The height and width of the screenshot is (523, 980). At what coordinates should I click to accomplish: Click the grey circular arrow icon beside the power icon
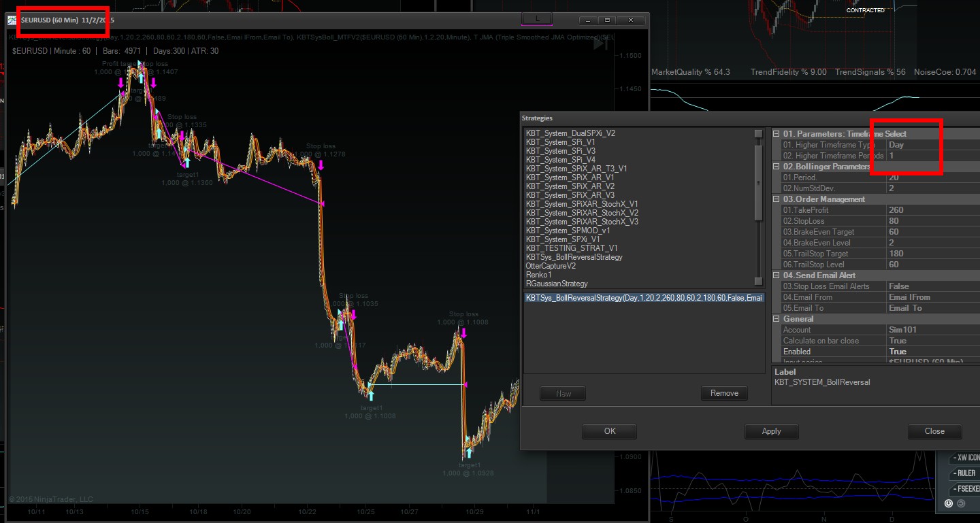(x=960, y=503)
